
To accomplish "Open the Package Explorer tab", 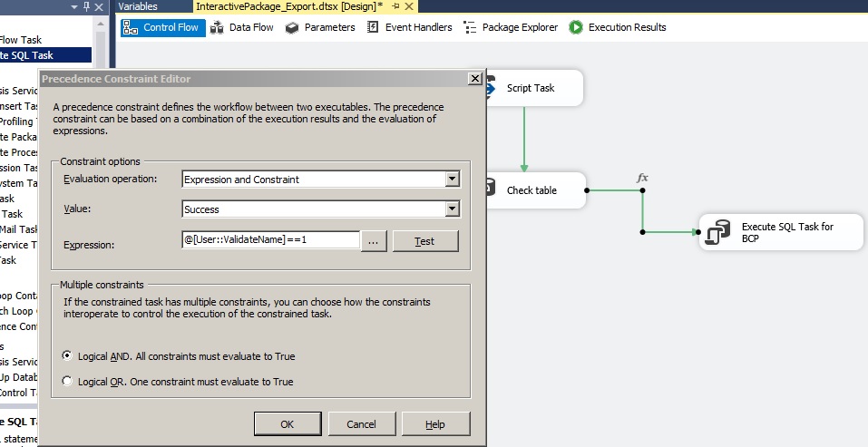I will (510, 28).
